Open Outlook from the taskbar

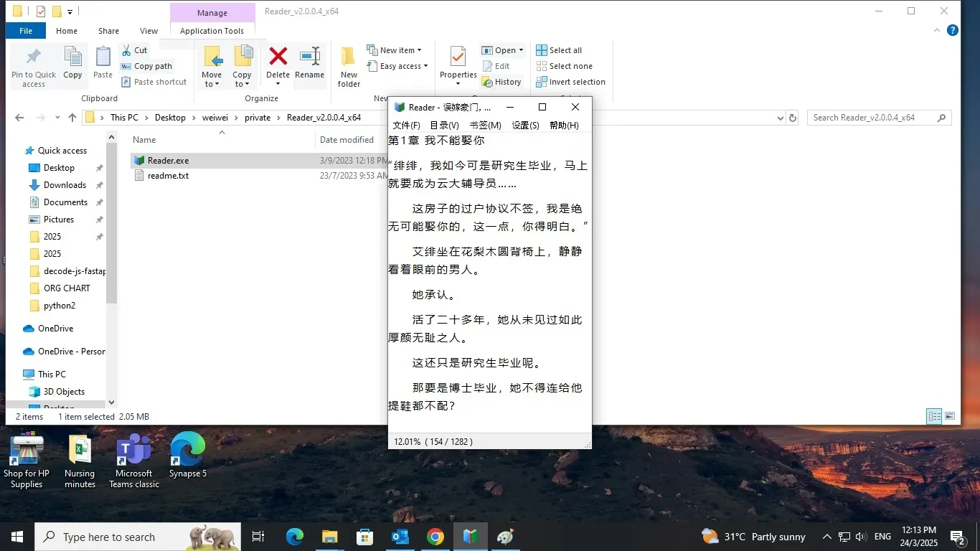point(400,537)
